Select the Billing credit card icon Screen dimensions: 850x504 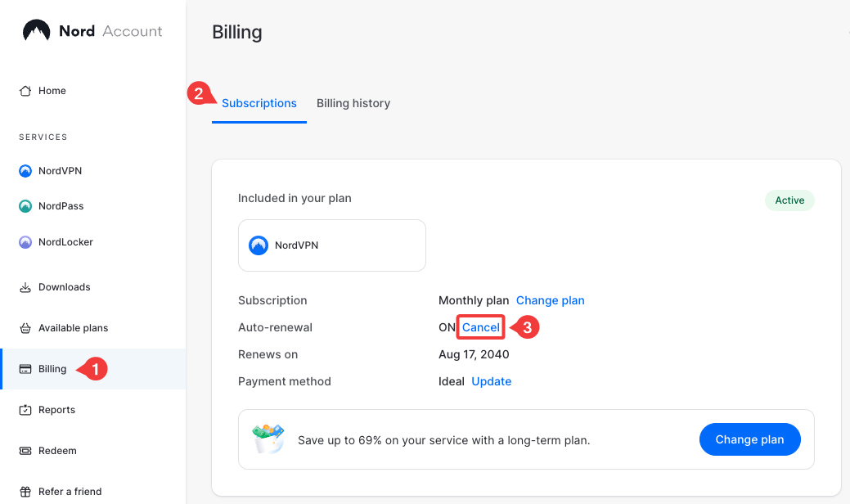click(25, 369)
